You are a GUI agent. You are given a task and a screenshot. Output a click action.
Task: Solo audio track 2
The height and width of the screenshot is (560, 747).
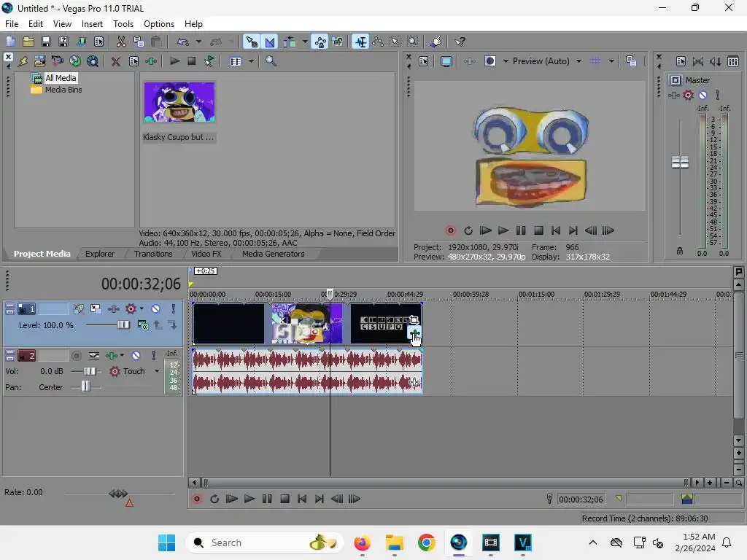pos(153,355)
